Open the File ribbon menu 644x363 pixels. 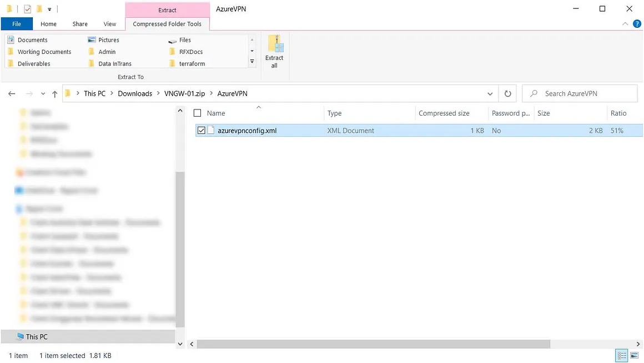(x=17, y=24)
